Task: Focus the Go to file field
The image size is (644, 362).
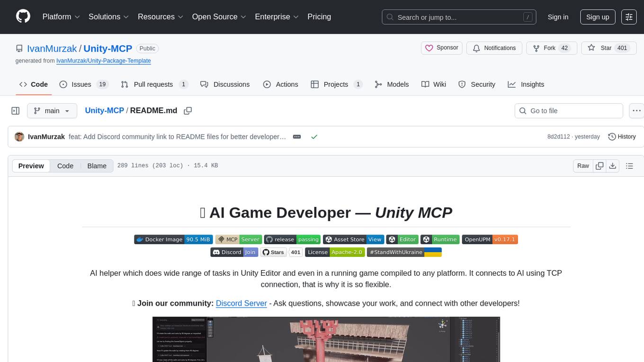Action: (x=569, y=110)
